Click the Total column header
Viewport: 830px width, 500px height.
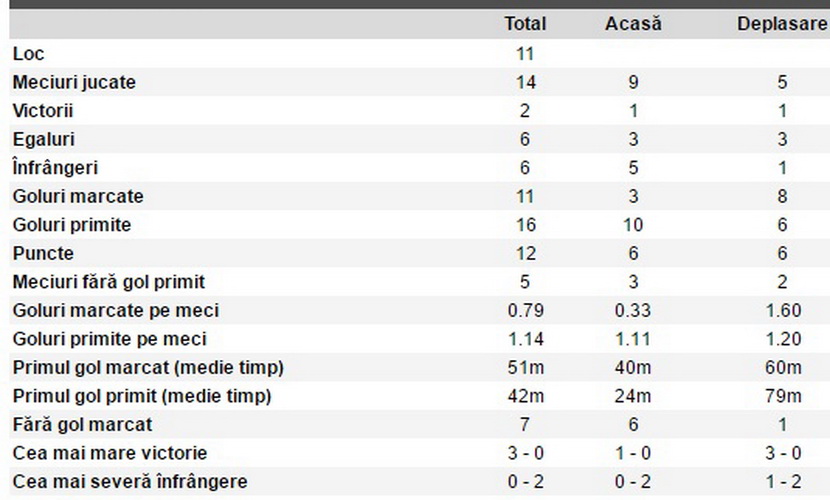(x=525, y=24)
